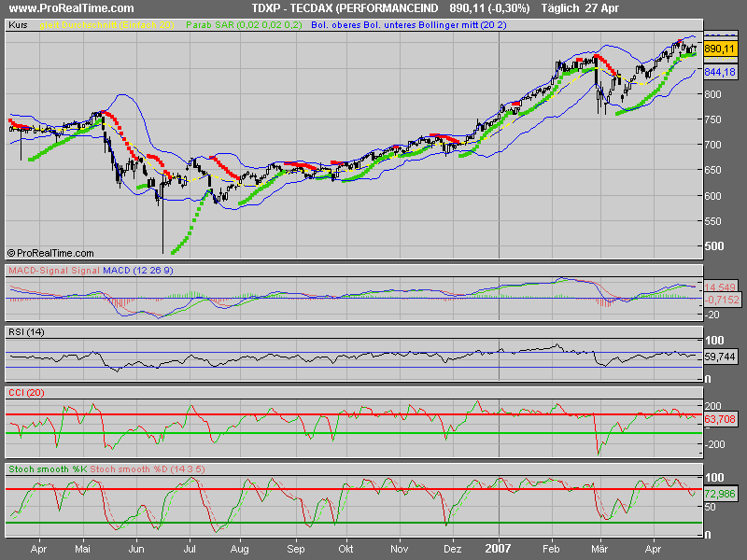
Task: Click the 750 price axis label
Action: (712, 119)
